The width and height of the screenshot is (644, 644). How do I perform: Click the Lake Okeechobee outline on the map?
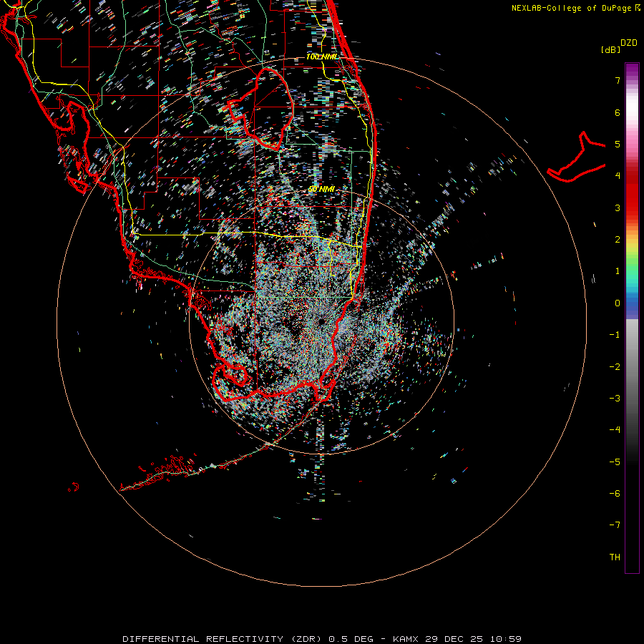pos(260,109)
